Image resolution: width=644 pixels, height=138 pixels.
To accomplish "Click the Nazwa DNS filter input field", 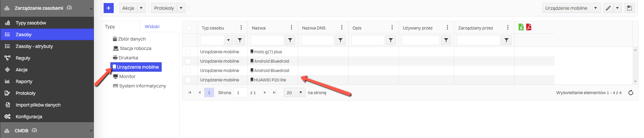I will click(x=317, y=40).
